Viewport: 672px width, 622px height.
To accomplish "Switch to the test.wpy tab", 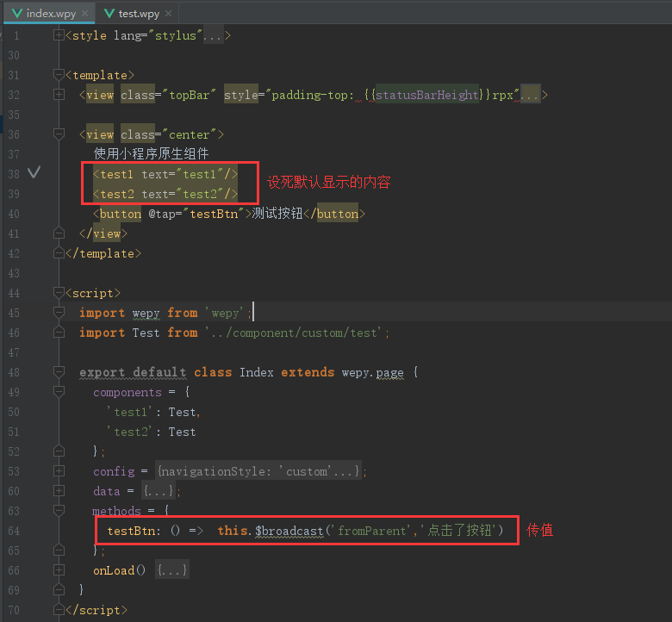I will (139, 14).
